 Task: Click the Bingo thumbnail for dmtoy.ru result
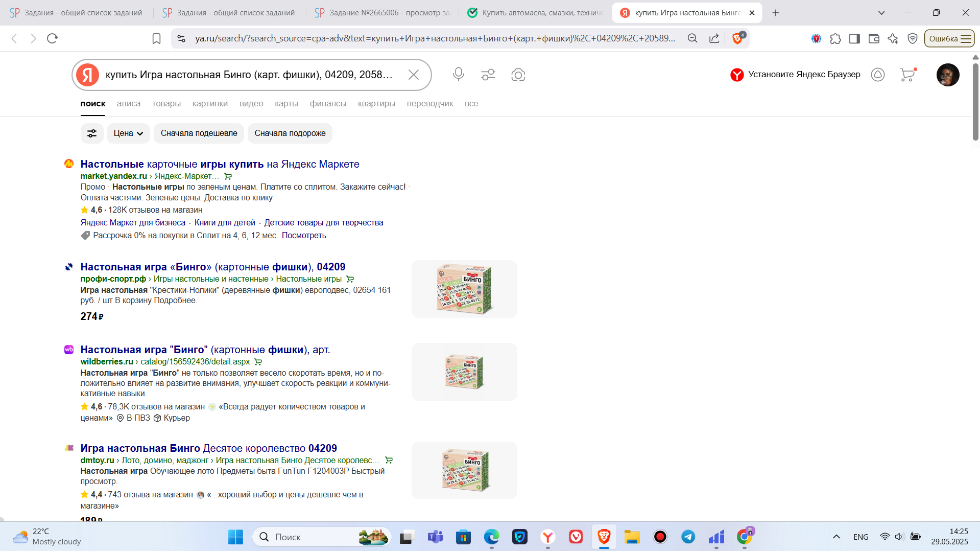pos(464,470)
